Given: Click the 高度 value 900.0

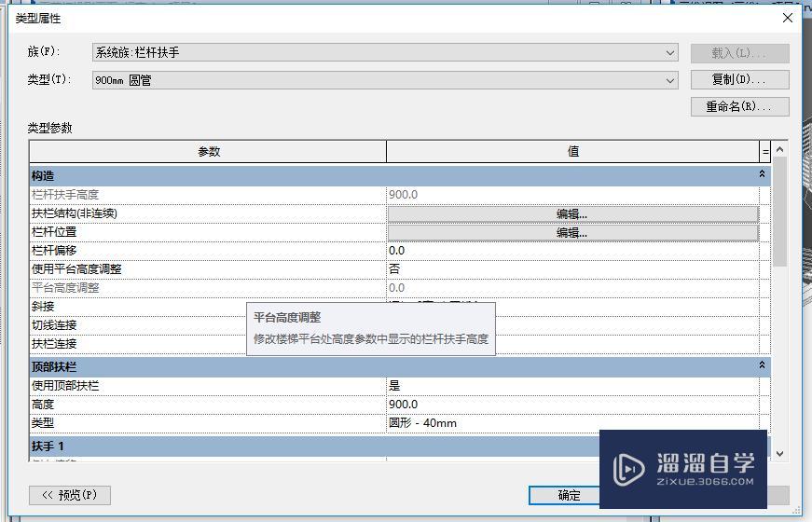Looking at the screenshot, I should pos(572,405).
